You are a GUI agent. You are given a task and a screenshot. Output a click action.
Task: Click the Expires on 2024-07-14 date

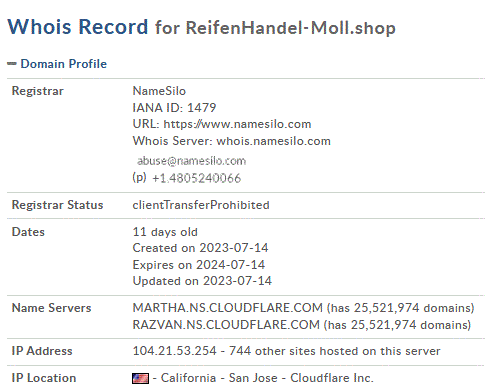tap(199, 265)
